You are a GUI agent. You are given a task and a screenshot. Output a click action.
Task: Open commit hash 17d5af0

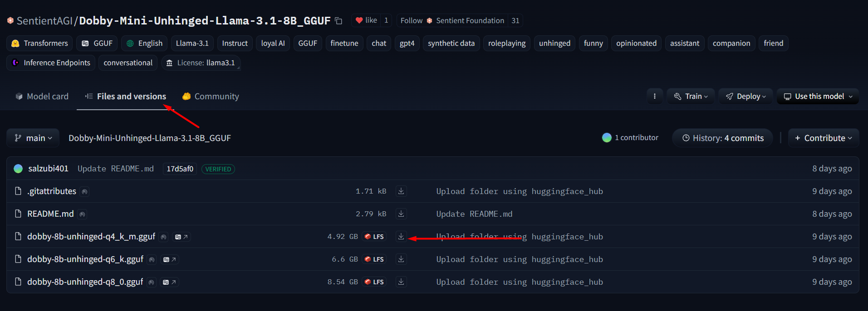click(x=180, y=169)
